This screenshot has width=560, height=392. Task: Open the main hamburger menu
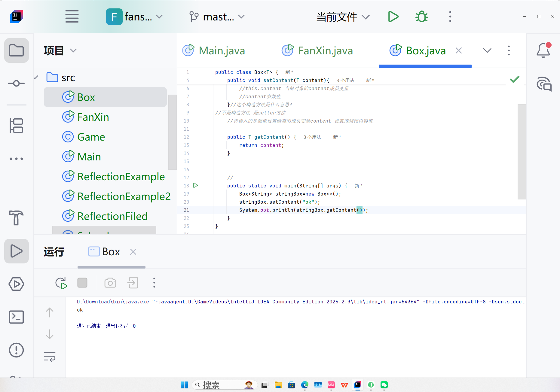72,17
